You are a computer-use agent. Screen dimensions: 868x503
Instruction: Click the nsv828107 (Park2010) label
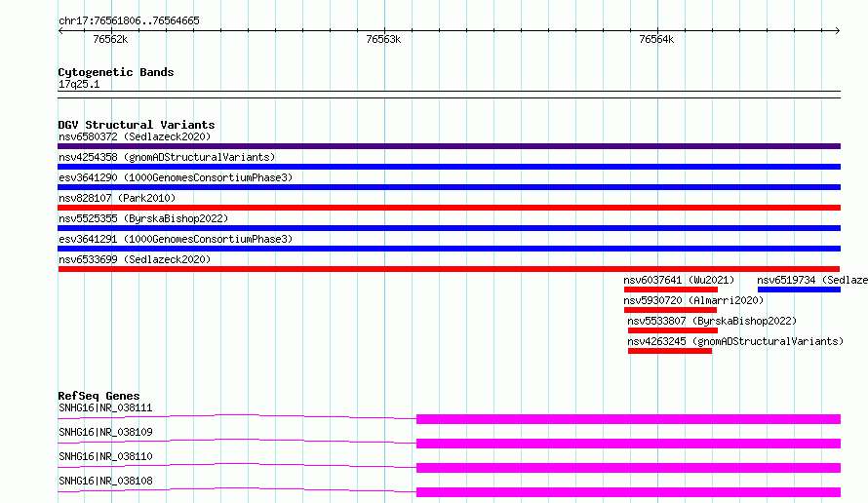coord(117,198)
